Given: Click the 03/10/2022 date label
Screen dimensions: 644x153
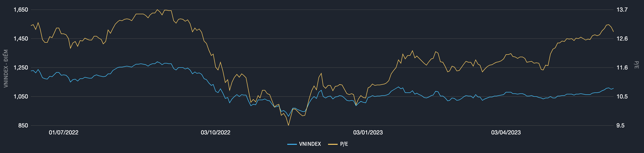Looking at the screenshot, I should pyautogui.click(x=215, y=132).
